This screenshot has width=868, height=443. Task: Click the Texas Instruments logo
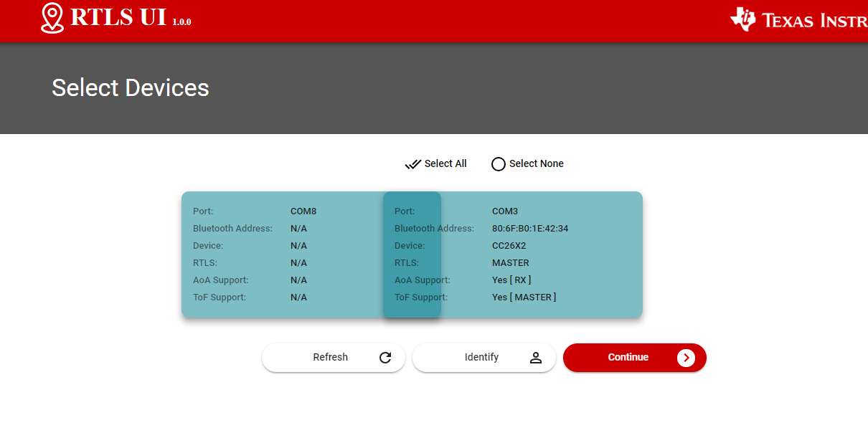(798, 19)
